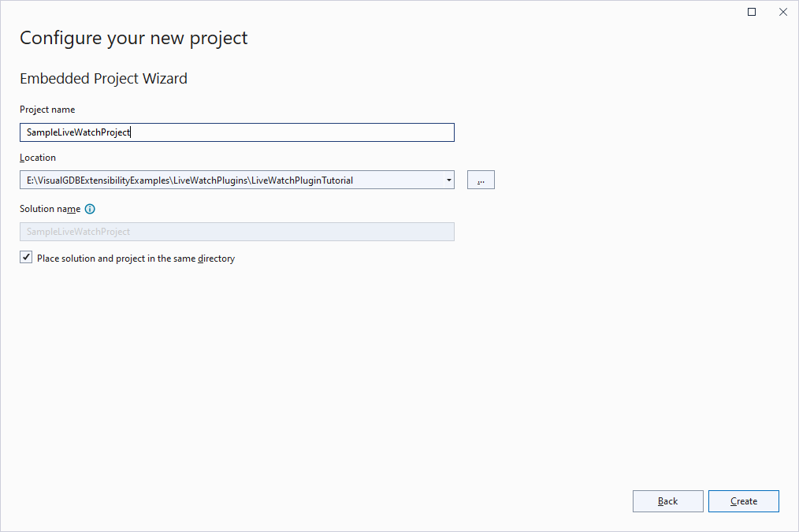The height and width of the screenshot is (532, 799).
Task: Place cursor in SampleLiveWatchProject name text
Action: click(x=79, y=132)
